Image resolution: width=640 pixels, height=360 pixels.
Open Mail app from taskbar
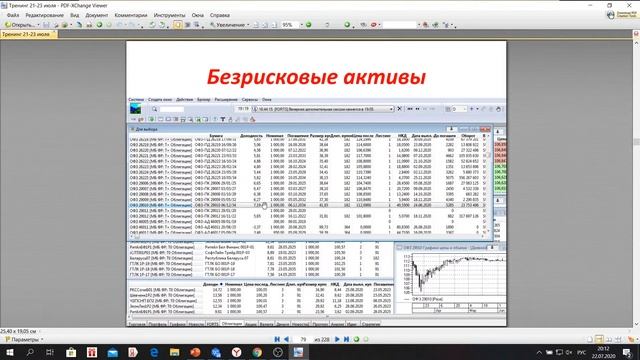click(x=113, y=352)
